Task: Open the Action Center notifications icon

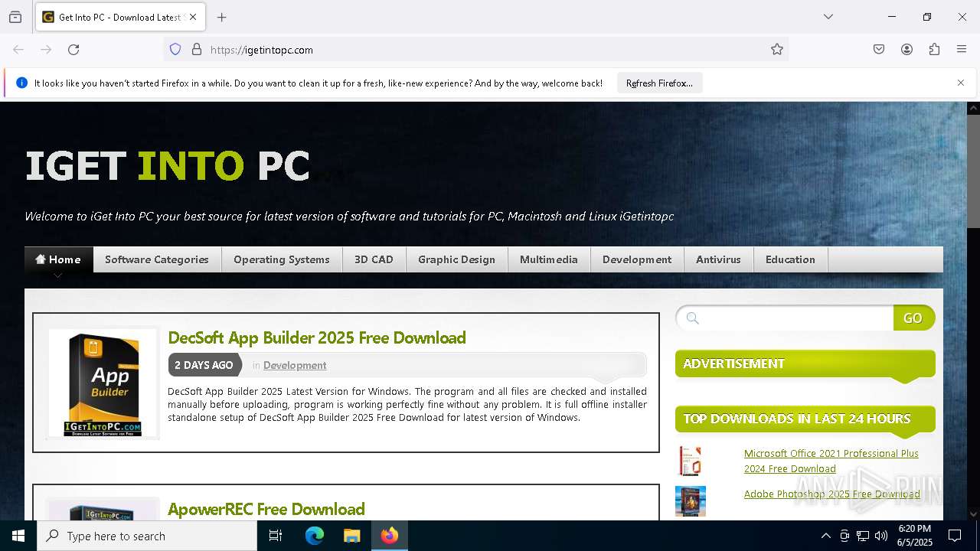Action: [955, 536]
